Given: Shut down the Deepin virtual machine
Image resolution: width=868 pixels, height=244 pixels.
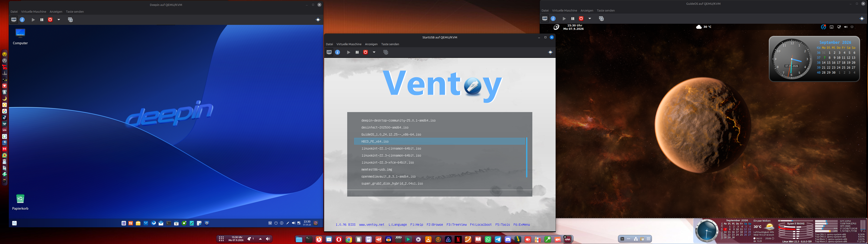Looking at the screenshot, I should 50,20.
